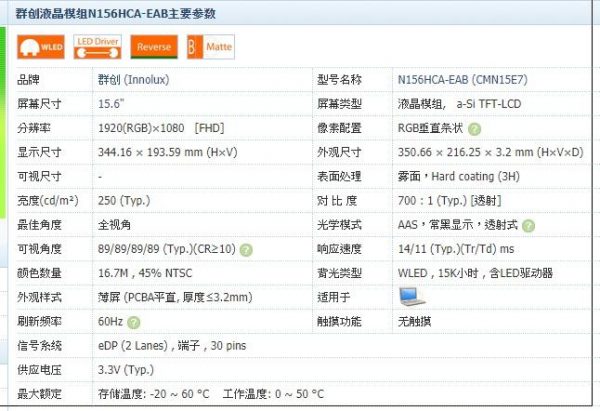Click the laptop icon in 适用于 row
Screen dimensions: 600x411
click(412, 297)
